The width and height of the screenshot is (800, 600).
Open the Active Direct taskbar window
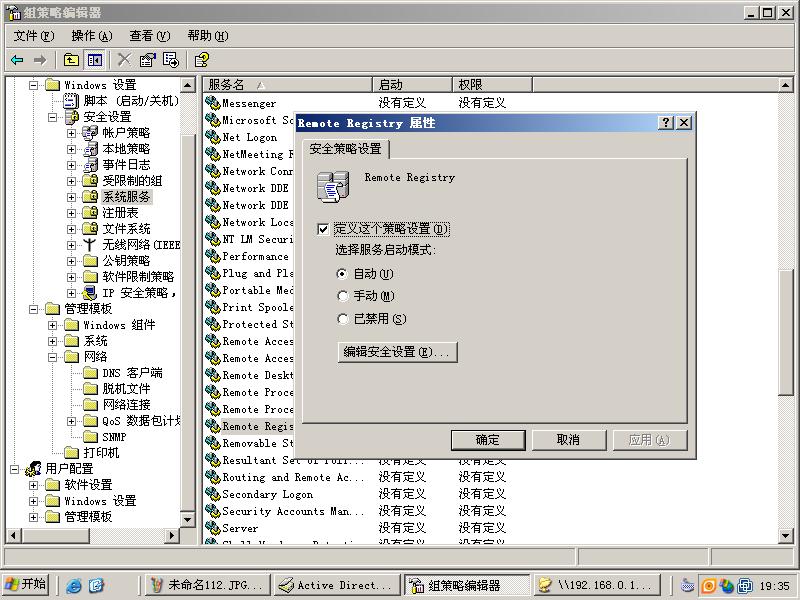point(337,585)
